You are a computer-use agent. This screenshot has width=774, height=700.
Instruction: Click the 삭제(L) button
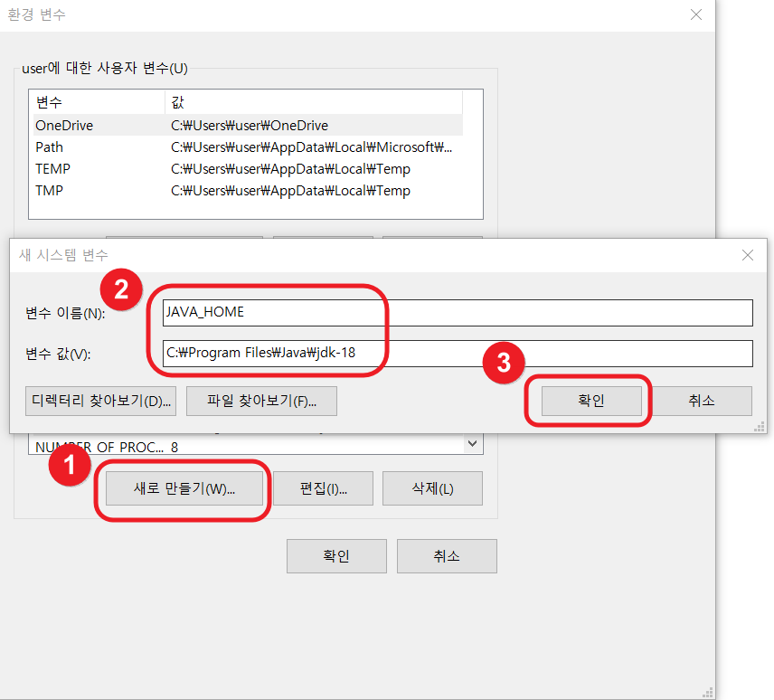pyautogui.click(x=431, y=487)
